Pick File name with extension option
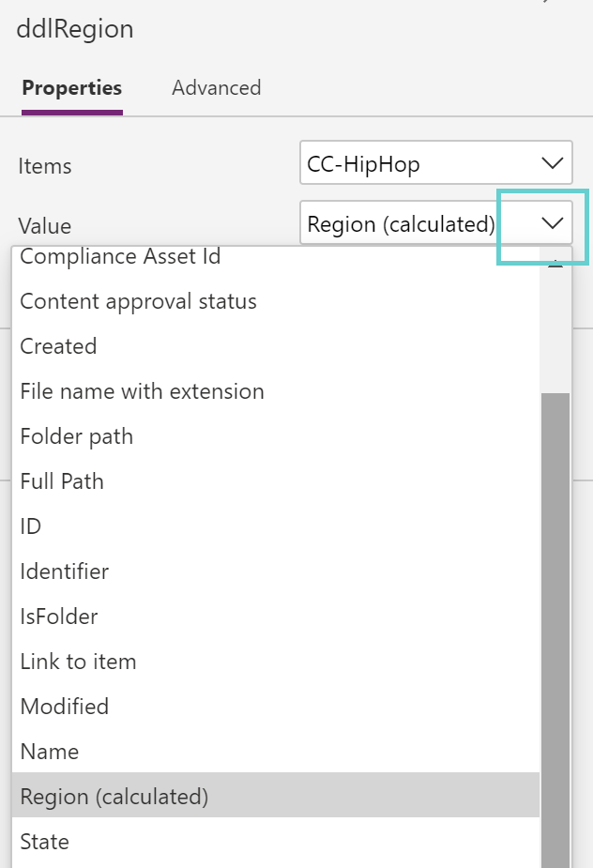This screenshot has height=868, width=593. (x=142, y=391)
